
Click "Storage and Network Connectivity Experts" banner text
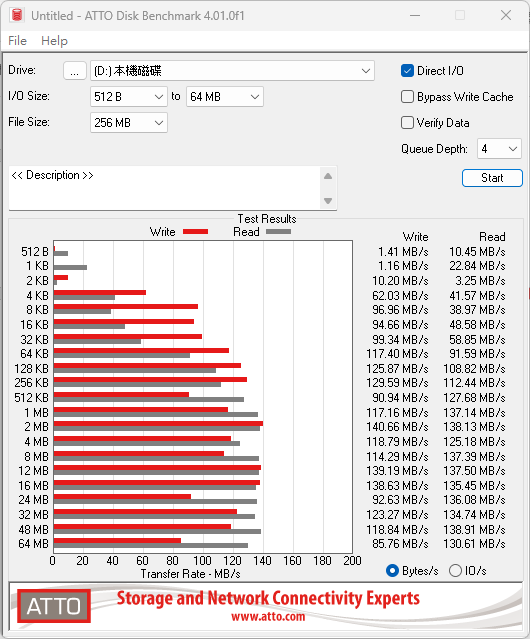(268, 598)
